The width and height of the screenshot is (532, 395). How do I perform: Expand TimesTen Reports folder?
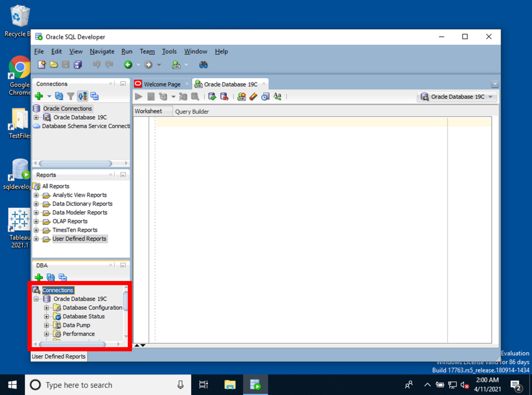(36, 230)
